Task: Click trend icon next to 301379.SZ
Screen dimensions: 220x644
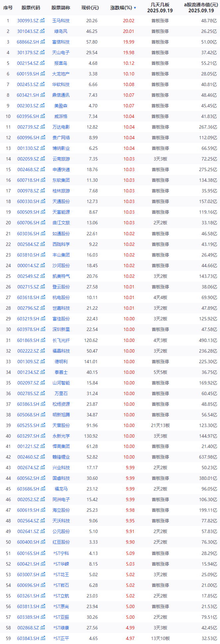Action: (43, 53)
